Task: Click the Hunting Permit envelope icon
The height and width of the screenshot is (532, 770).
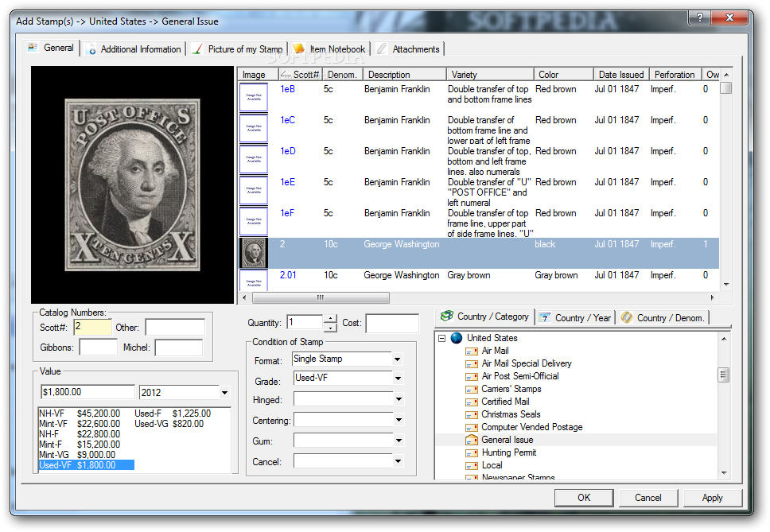Action: (x=472, y=453)
